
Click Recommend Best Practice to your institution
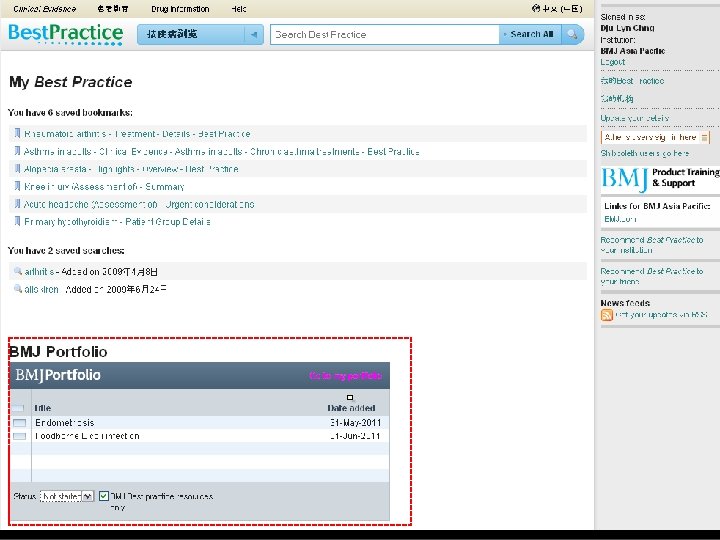click(x=652, y=245)
